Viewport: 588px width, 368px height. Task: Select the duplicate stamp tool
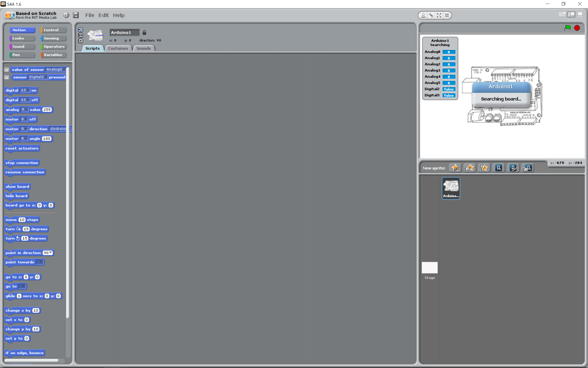click(x=423, y=15)
